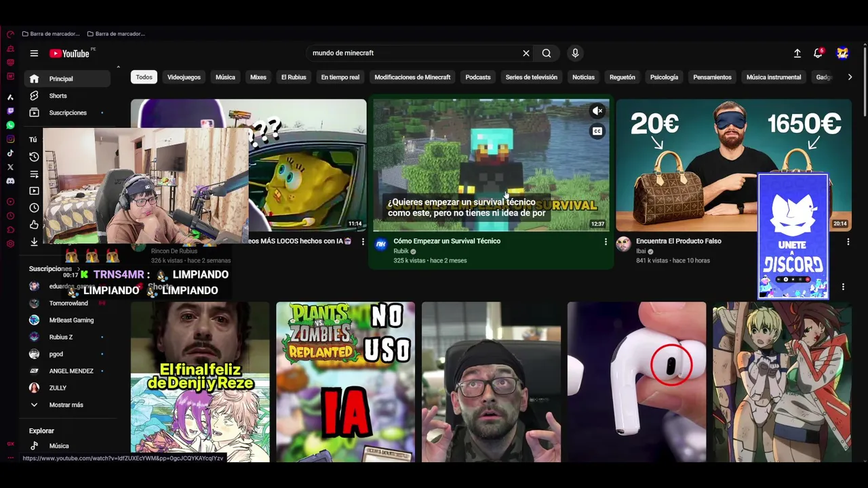Viewport: 868px width, 488px height.
Task: Open the Plants vs Zombies Replanted short
Action: pyautogui.click(x=345, y=382)
